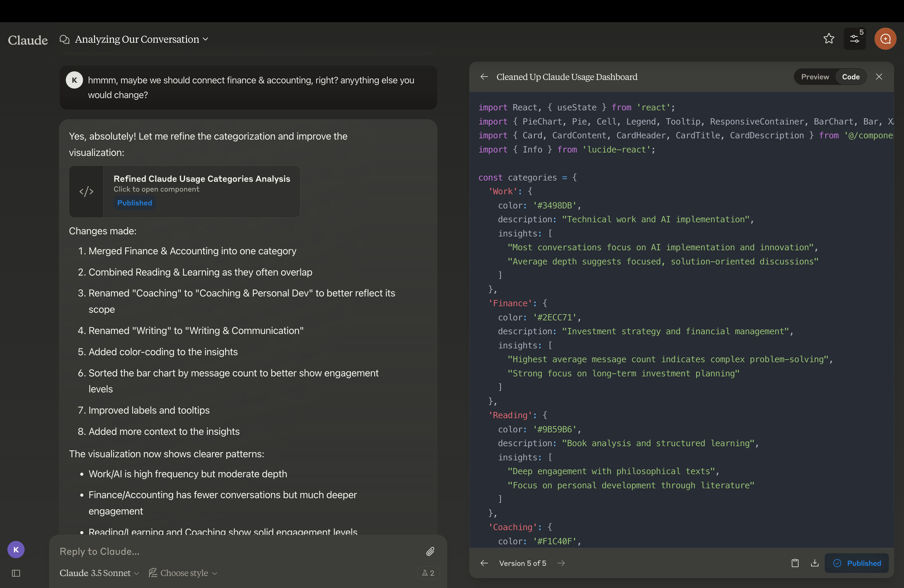Open the Analyzing Our Conversation title dropdown

point(141,39)
